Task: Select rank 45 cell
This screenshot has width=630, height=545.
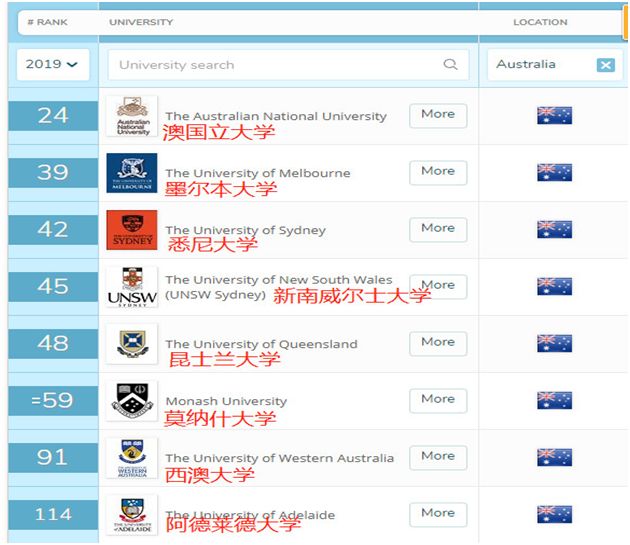Action: click(x=53, y=287)
